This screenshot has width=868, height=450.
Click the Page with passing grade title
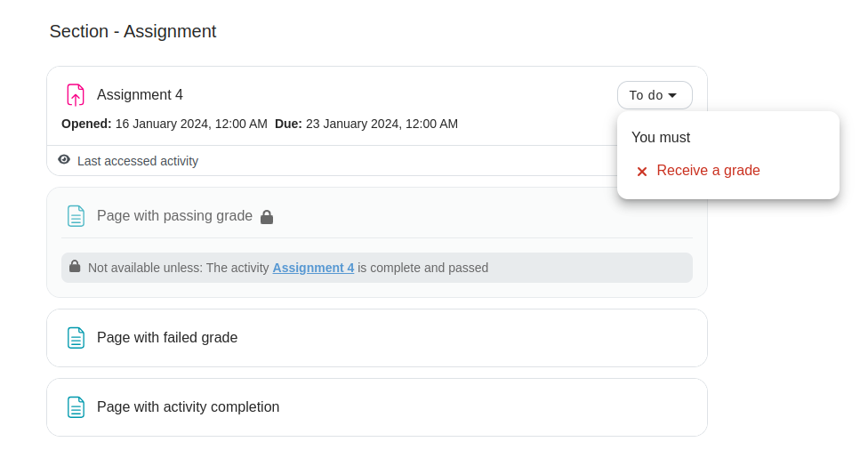[174, 216]
